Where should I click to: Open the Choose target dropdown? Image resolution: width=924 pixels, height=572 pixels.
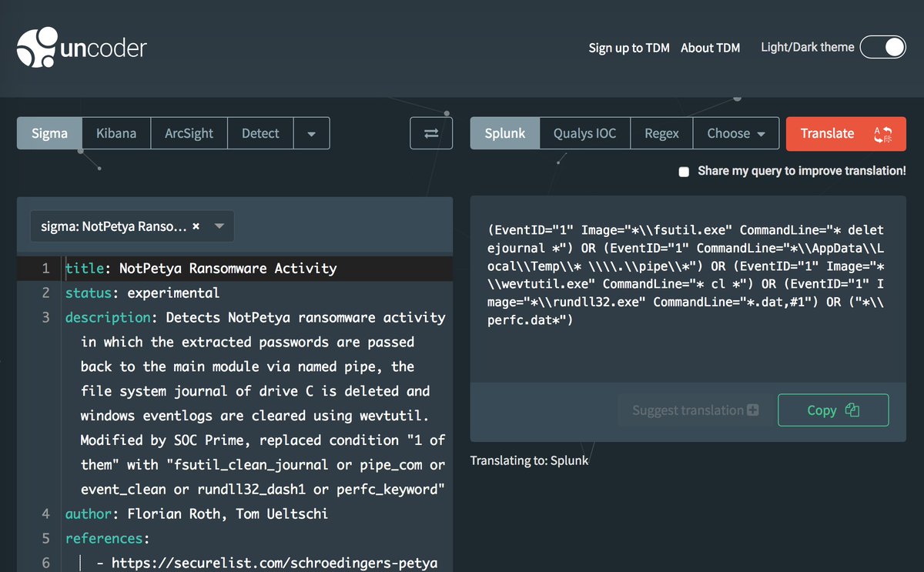click(x=736, y=133)
